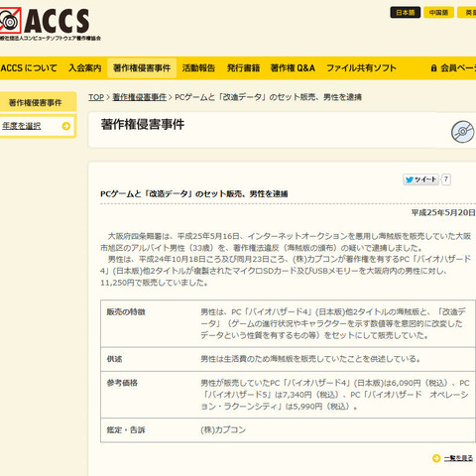The image size is (476, 476).
Task: Open 著作権侵害事件 in the yellow nav bar
Action: point(142,68)
